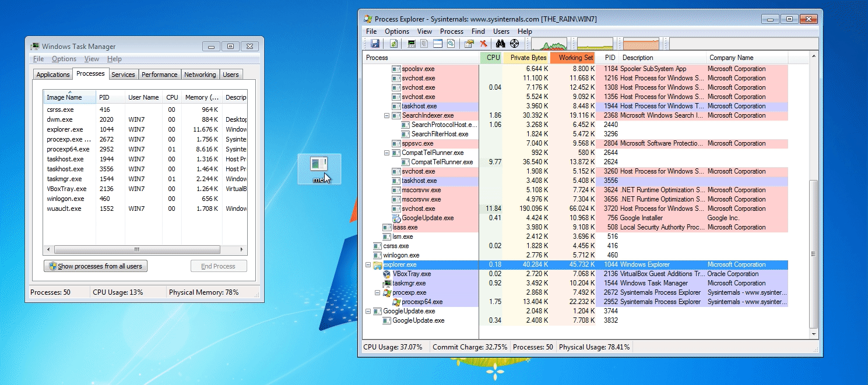The image size is (868, 385).
Task: Toggle the Show Process Tree toolbar icon
Action: click(x=424, y=44)
